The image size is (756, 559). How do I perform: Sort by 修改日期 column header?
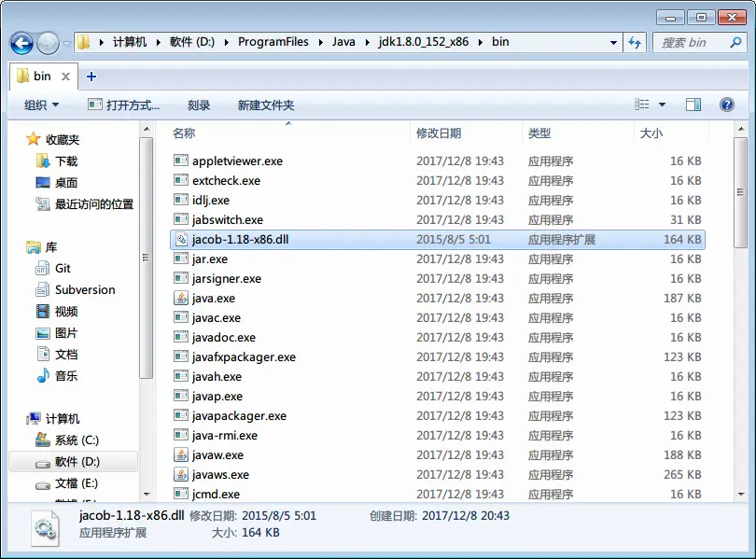[439, 133]
